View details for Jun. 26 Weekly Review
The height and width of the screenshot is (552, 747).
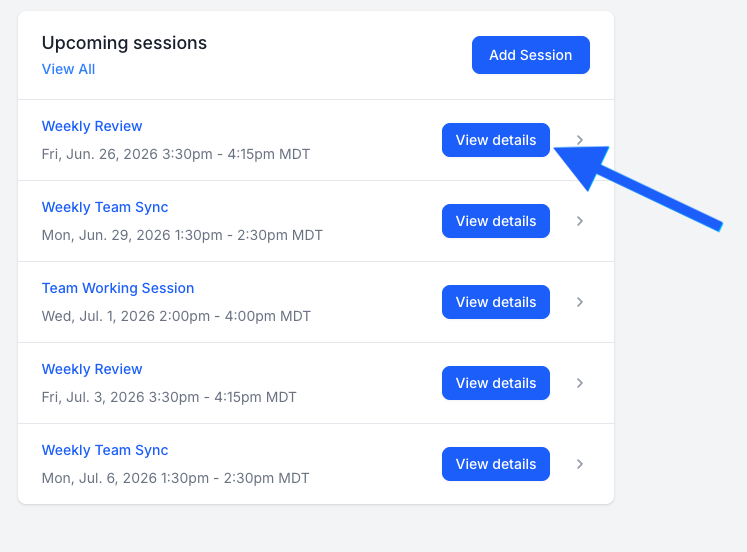coord(496,140)
